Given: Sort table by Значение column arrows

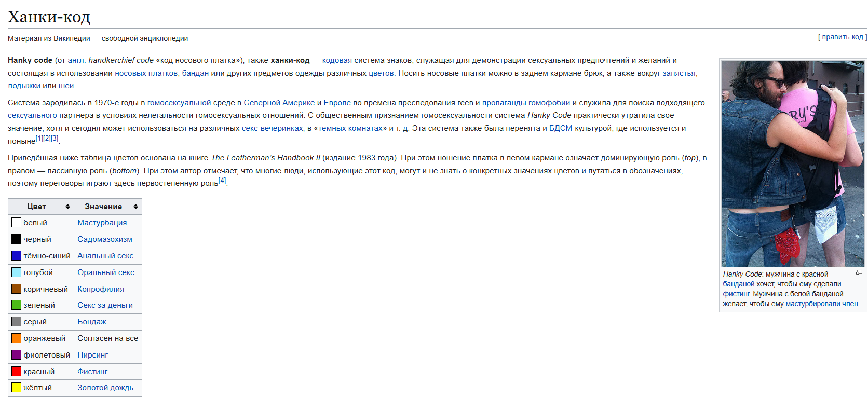Looking at the screenshot, I should coord(135,207).
